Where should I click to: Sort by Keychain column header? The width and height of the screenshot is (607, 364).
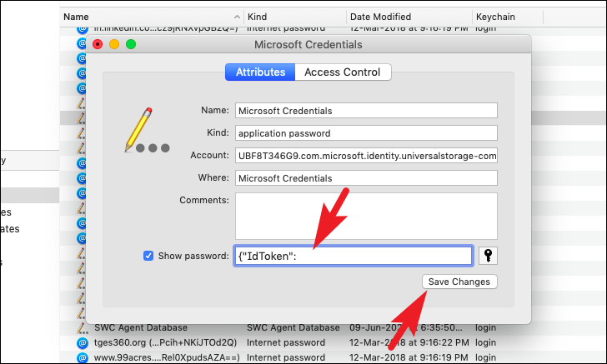508,17
